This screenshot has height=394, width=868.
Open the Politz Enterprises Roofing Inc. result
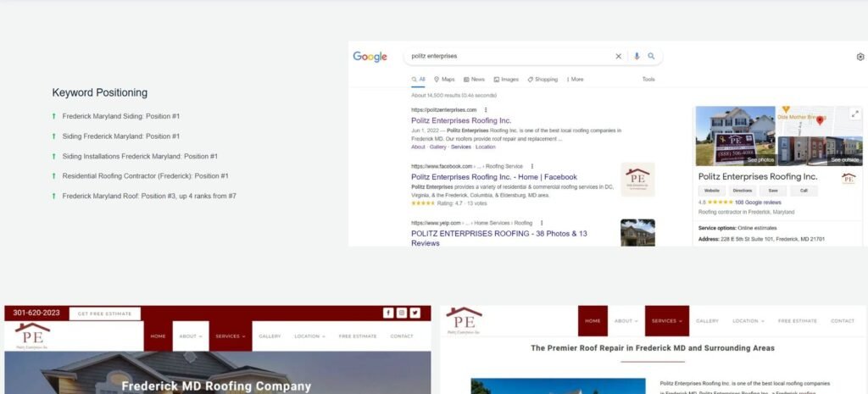coord(461,120)
